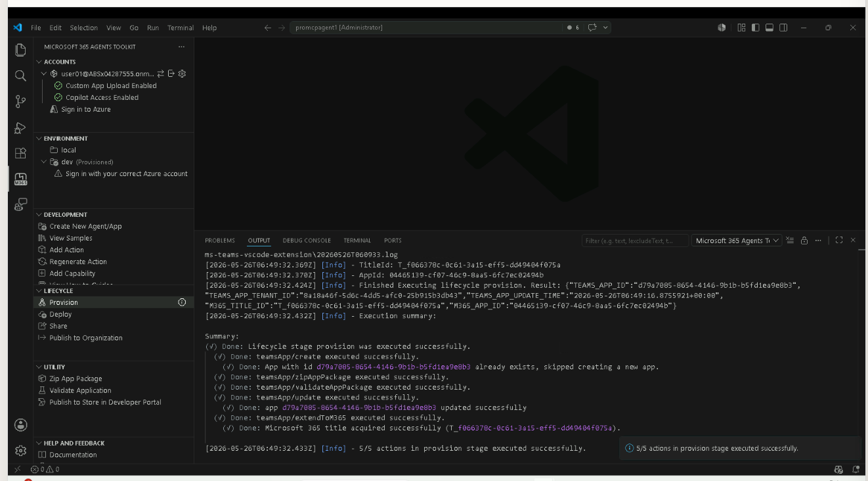This screenshot has width=868, height=481.
Task: Open the remote window indicator in status bar
Action: 18,469
